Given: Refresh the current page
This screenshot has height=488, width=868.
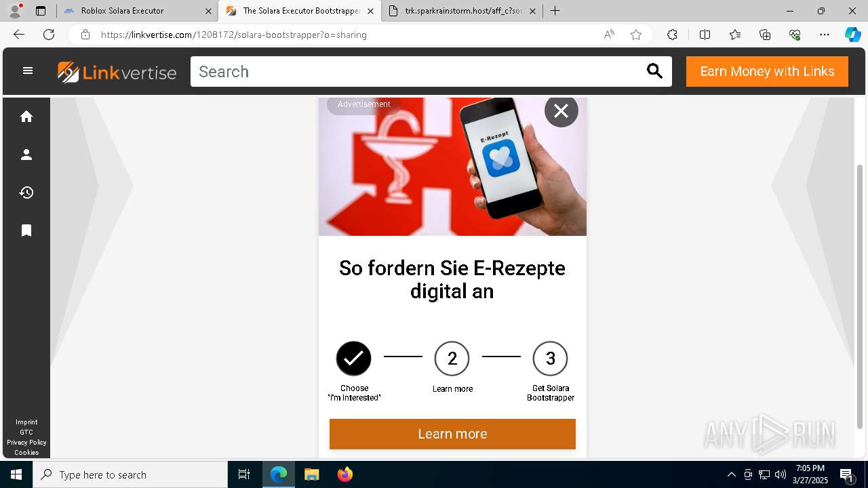Looking at the screenshot, I should coord(49,35).
